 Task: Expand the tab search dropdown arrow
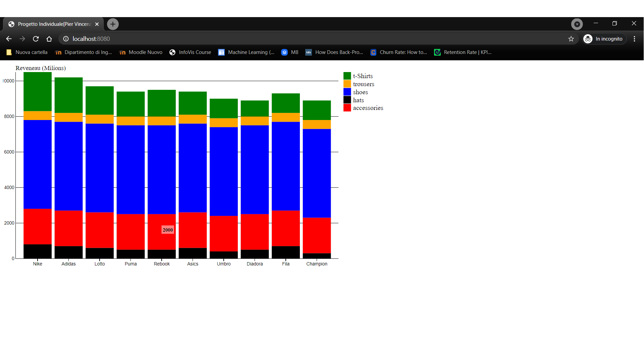pyautogui.click(x=577, y=24)
